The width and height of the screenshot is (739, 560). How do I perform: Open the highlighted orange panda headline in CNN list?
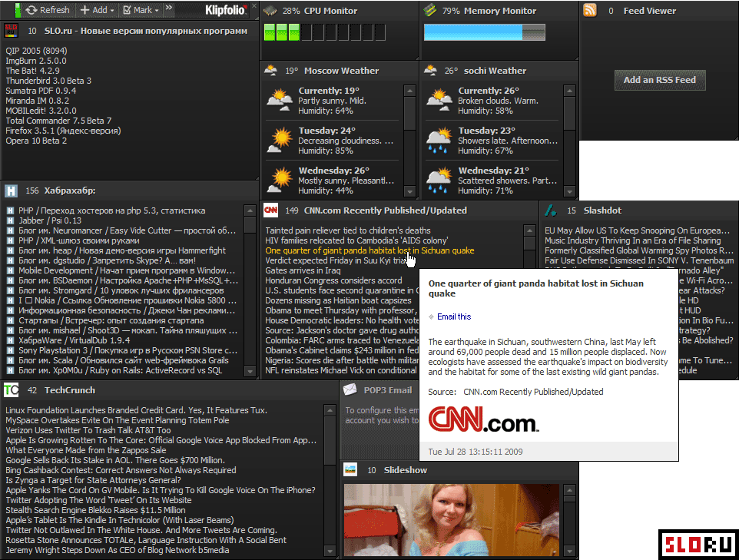(x=369, y=250)
